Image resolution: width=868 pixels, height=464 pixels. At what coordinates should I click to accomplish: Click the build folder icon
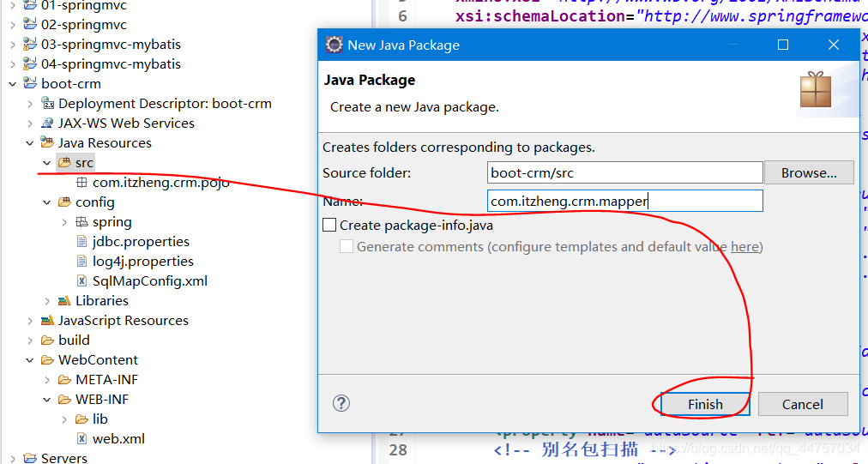[x=48, y=340]
